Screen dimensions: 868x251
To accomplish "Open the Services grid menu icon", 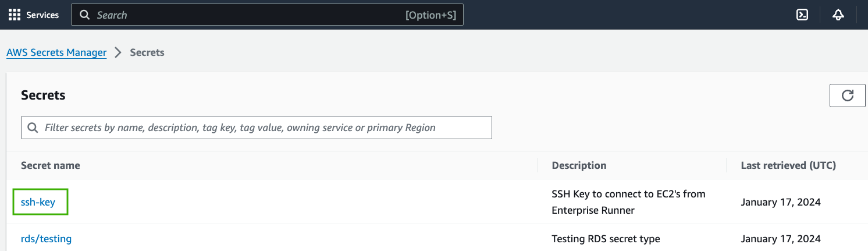I will coord(15,15).
